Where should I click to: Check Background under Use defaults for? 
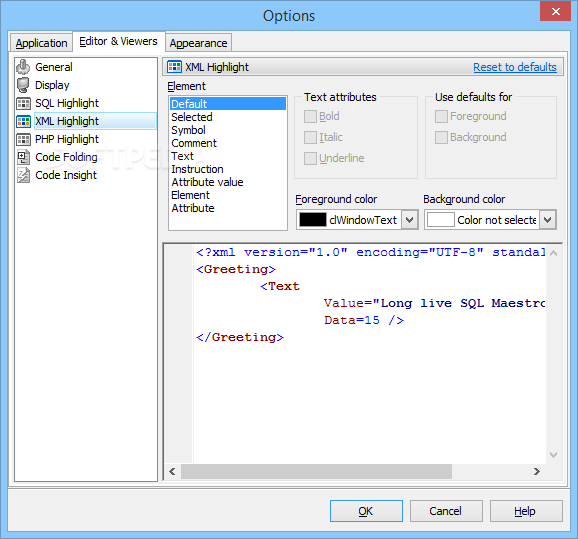441,138
